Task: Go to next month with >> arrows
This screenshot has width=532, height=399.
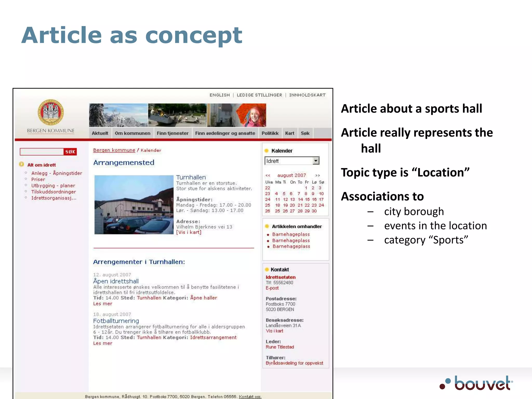Action: click(317, 175)
